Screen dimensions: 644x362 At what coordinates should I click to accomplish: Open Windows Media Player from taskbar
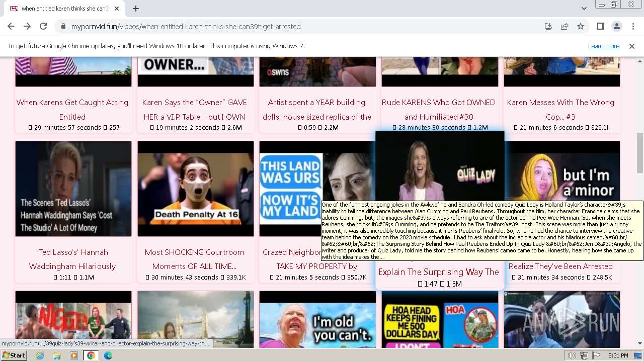pyautogui.click(x=74, y=355)
